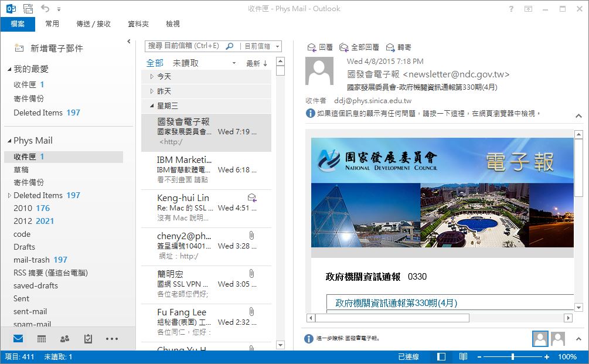Switch to the 資料夾 ribbon tab
The image size is (589, 364).
pos(138,24)
